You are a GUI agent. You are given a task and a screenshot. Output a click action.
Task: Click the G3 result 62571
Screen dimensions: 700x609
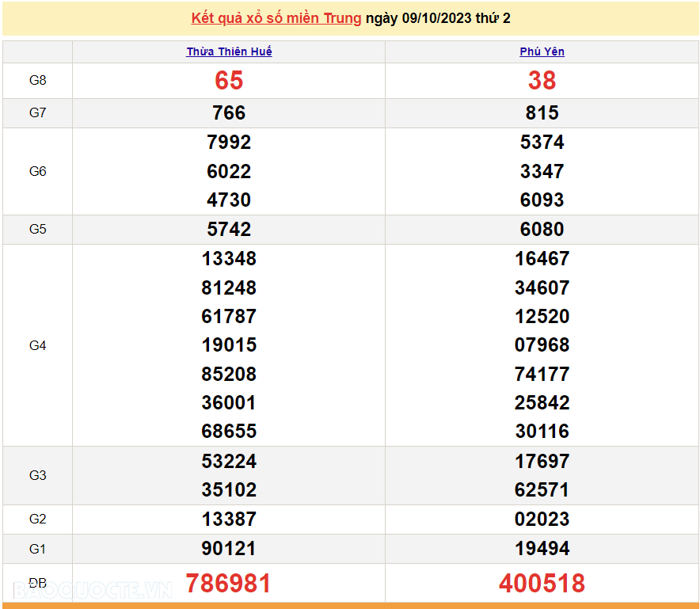click(x=542, y=490)
